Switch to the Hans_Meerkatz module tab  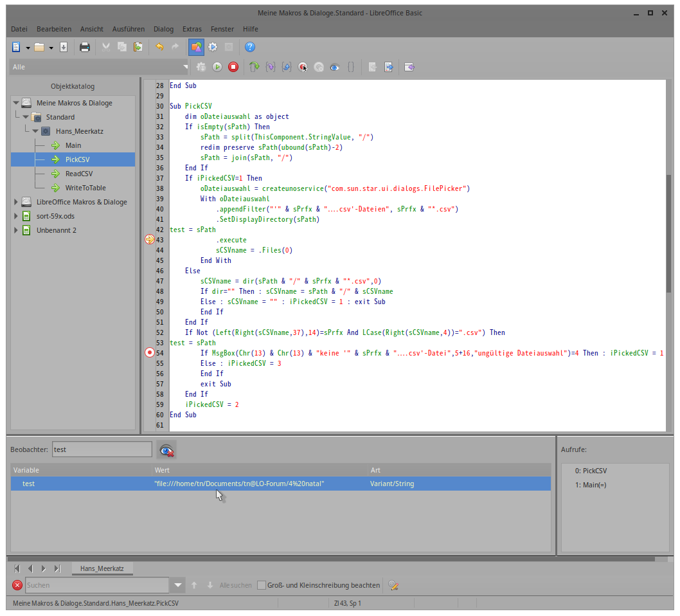(102, 568)
